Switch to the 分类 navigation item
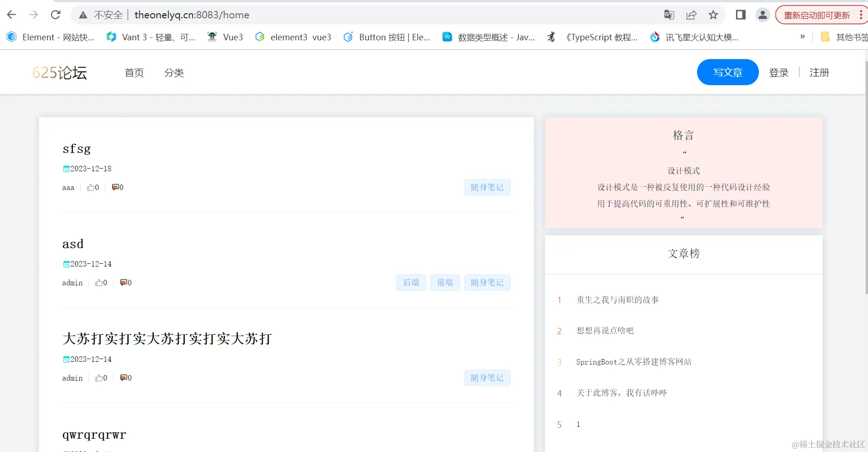Screen dimensions: 868x452 coord(174,72)
